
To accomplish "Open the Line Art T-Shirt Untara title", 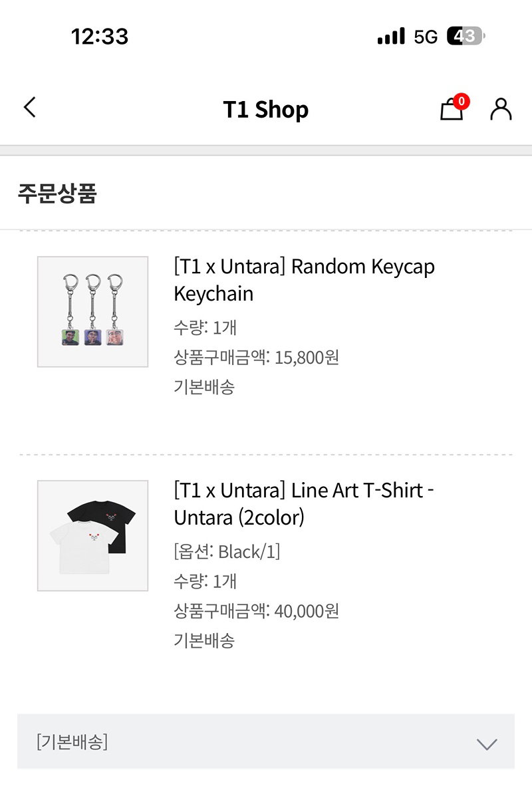I will point(303,504).
